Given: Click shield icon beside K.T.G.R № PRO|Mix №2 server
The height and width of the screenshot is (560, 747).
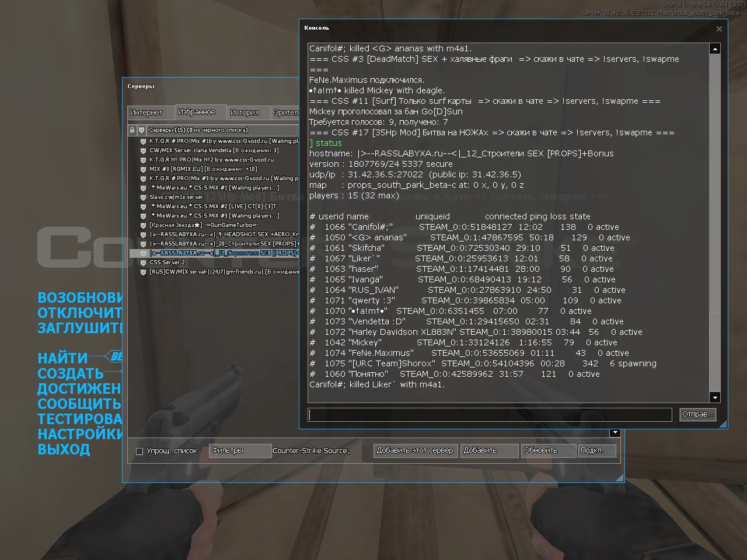Looking at the screenshot, I should point(143,160).
